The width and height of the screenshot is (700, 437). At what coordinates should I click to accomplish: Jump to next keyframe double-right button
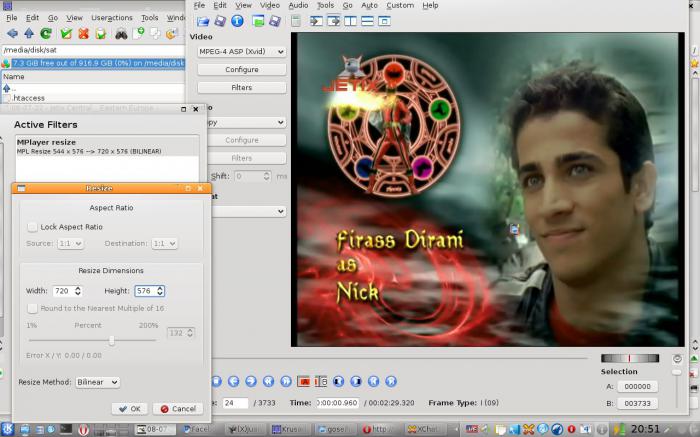(x=286, y=381)
